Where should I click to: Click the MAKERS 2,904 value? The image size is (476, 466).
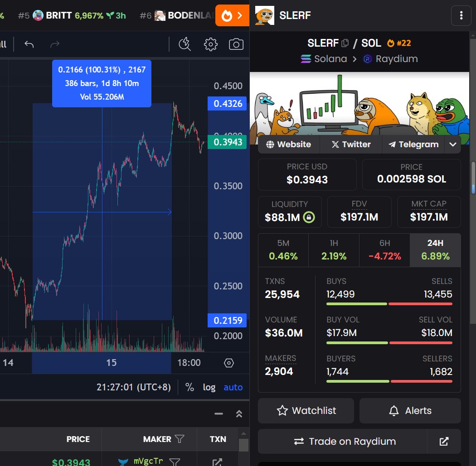[279, 371]
